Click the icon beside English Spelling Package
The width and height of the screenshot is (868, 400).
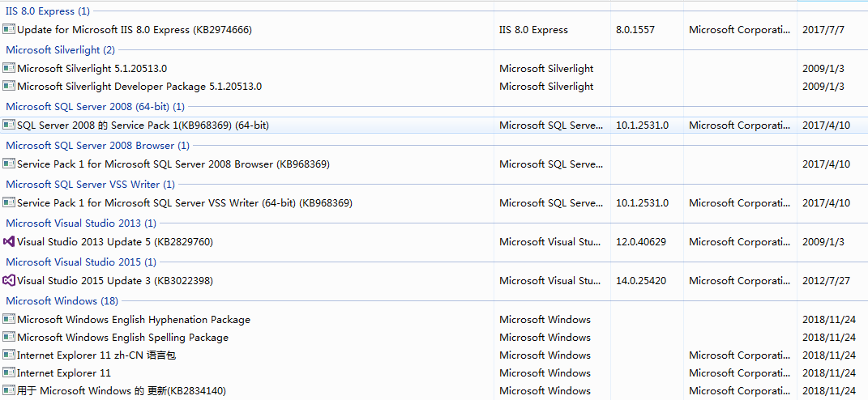[8, 338]
